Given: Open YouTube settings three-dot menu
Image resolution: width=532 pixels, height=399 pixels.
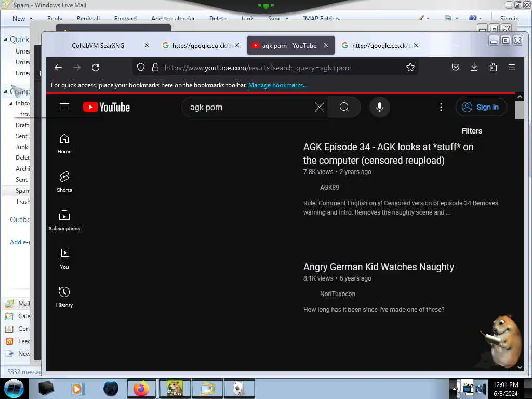Looking at the screenshot, I should [441, 107].
